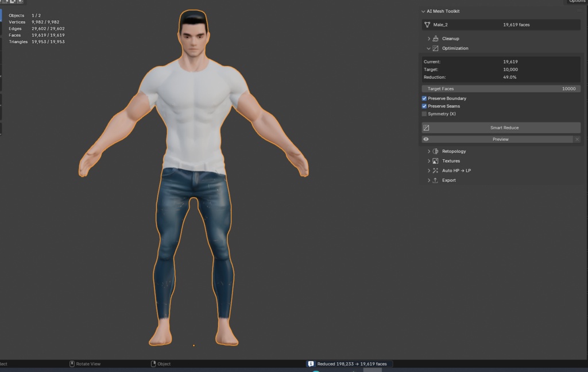The image size is (588, 372).
Task: Click the Objects 1 / 2 statistic
Action: 25,16
